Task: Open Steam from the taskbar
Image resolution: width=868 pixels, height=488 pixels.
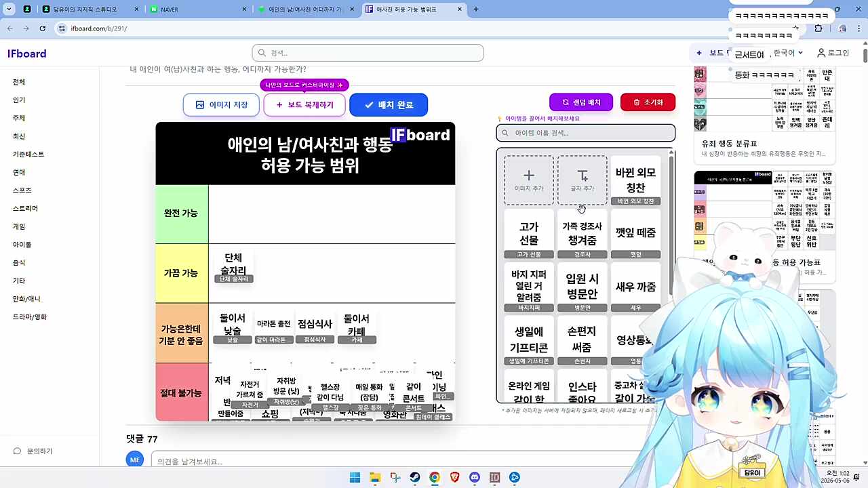Action: (x=414, y=477)
